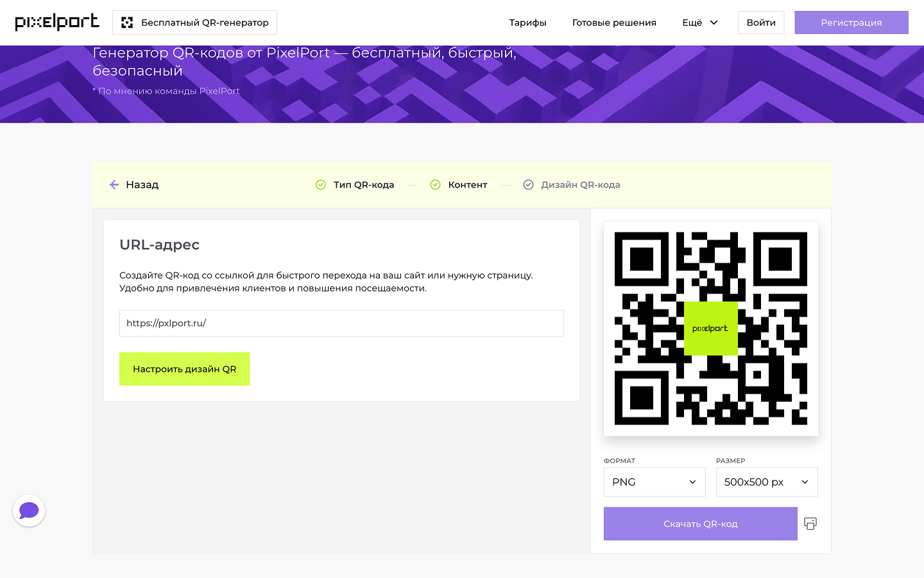Image resolution: width=924 pixels, height=578 pixels.
Task: Click the PixelPort logo in header
Action: 57,22
